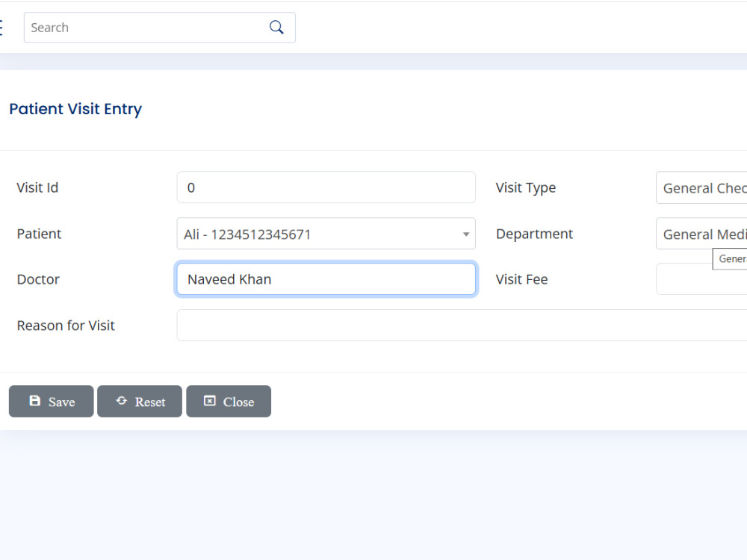The image size is (747, 560).
Task: Click the Patient Visit Entry heading
Action: click(x=75, y=109)
